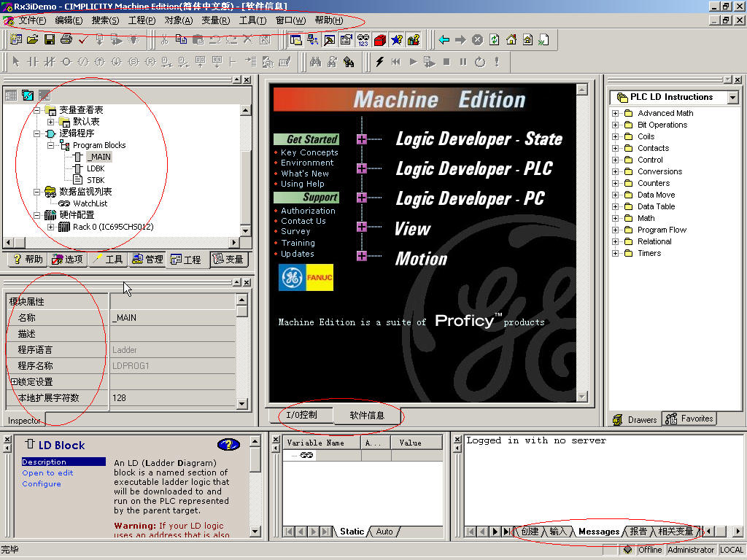This screenshot has height=560, width=747.
Task: Toggle the Navigator window toolbar button
Action: [x=296, y=39]
